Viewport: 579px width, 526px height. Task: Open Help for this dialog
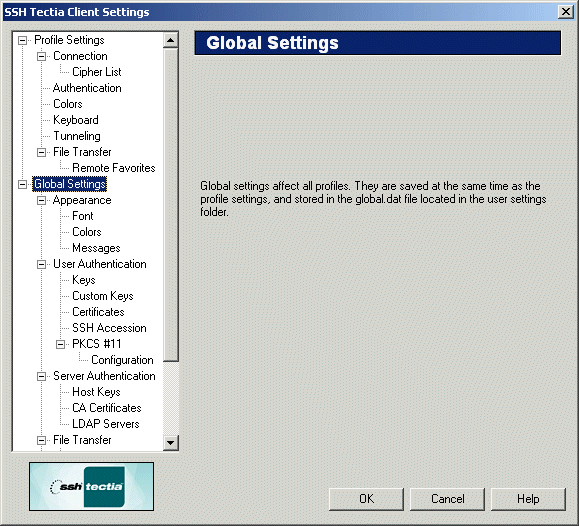click(x=528, y=499)
